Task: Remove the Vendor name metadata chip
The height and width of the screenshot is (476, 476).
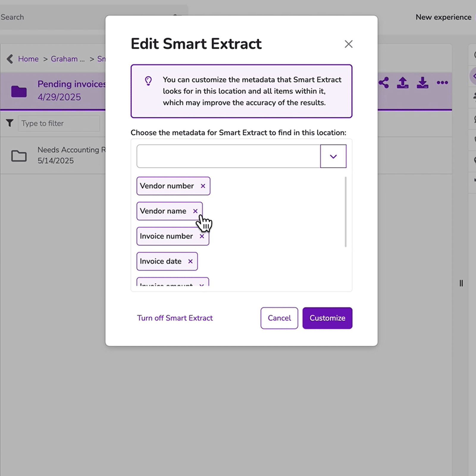Action: (195, 211)
